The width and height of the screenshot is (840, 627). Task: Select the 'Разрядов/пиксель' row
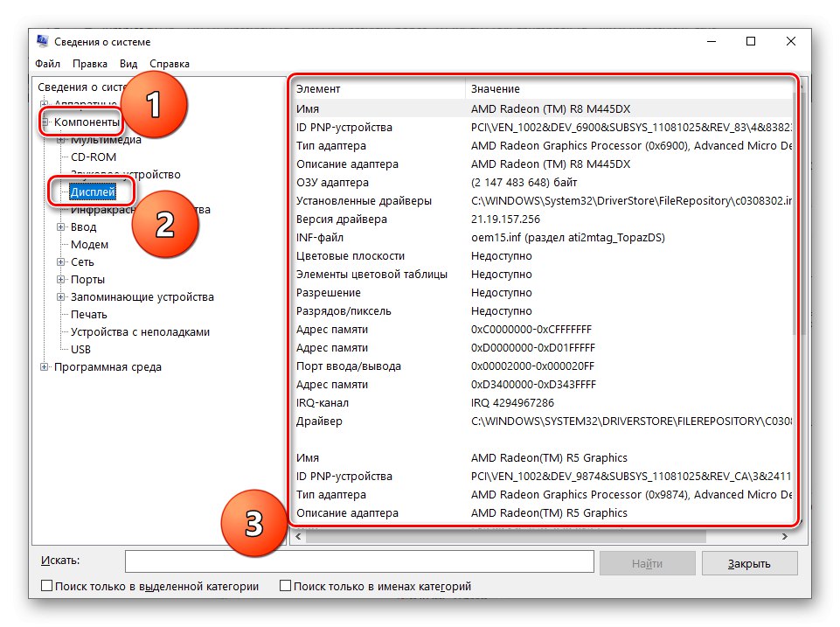pyautogui.click(x=543, y=310)
